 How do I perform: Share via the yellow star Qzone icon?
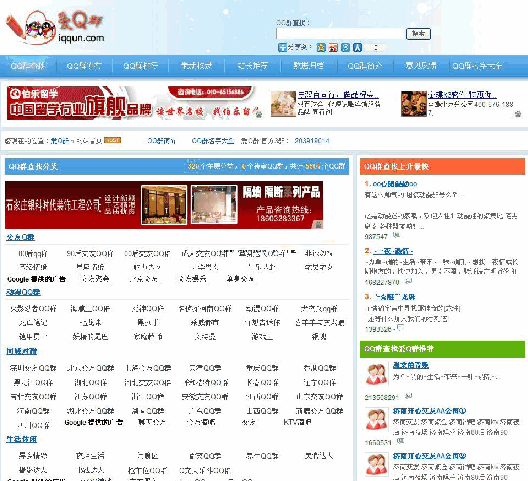tap(321, 47)
